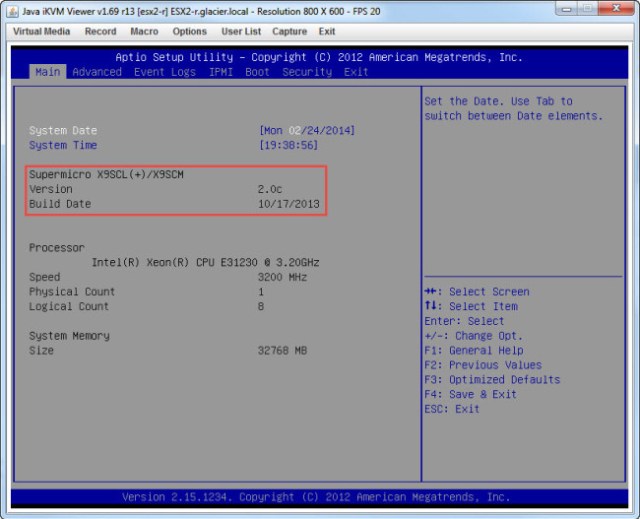Switch to the Event Logs tab
Screen dimensions: 640x519
tap(165, 72)
